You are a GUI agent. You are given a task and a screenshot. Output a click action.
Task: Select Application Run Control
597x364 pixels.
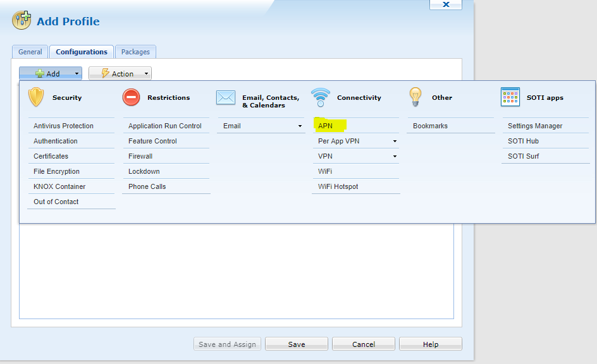point(166,126)
